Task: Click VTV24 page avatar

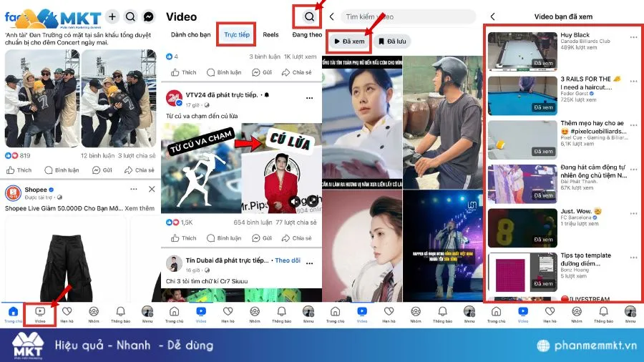Action: (x=174, y=98)
